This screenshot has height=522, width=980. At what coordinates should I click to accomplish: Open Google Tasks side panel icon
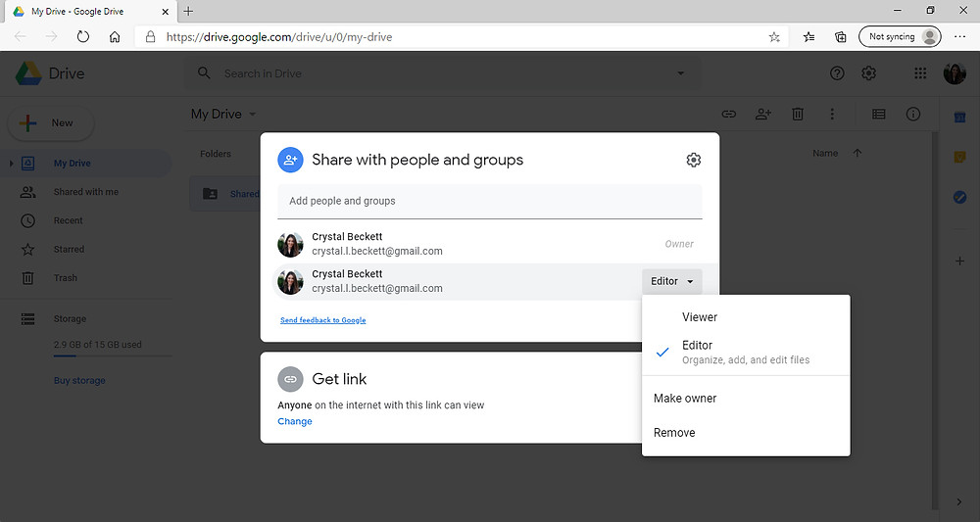click(960, 197)
